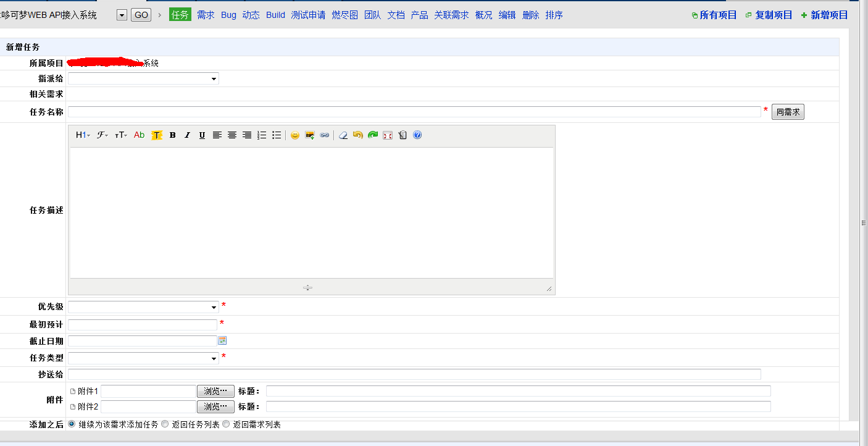Switch to the Bug tab
This screenshot has width=868, height=446.
tap(228, 15)
